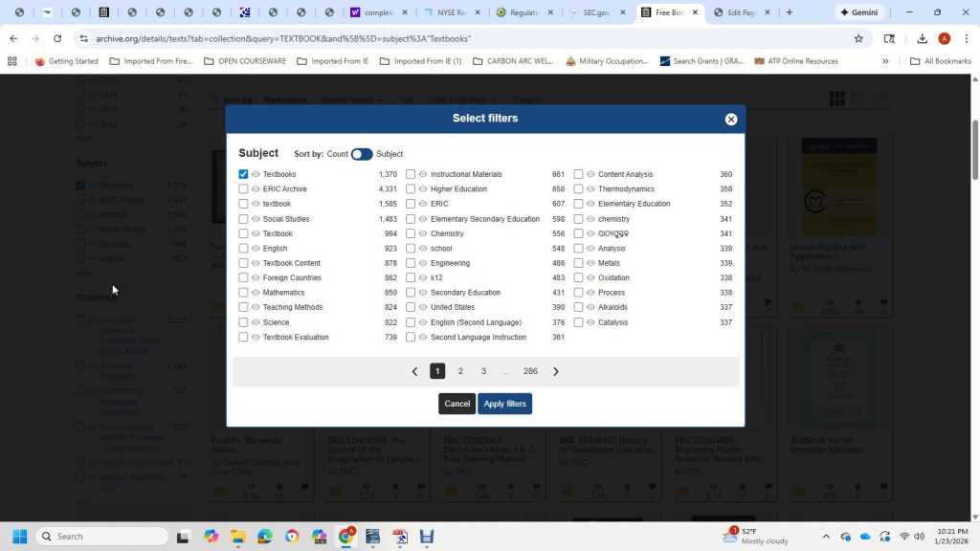Select page 2 in filter pagination
Viewport: 980px width, 551px height.
tap(460, 371)
